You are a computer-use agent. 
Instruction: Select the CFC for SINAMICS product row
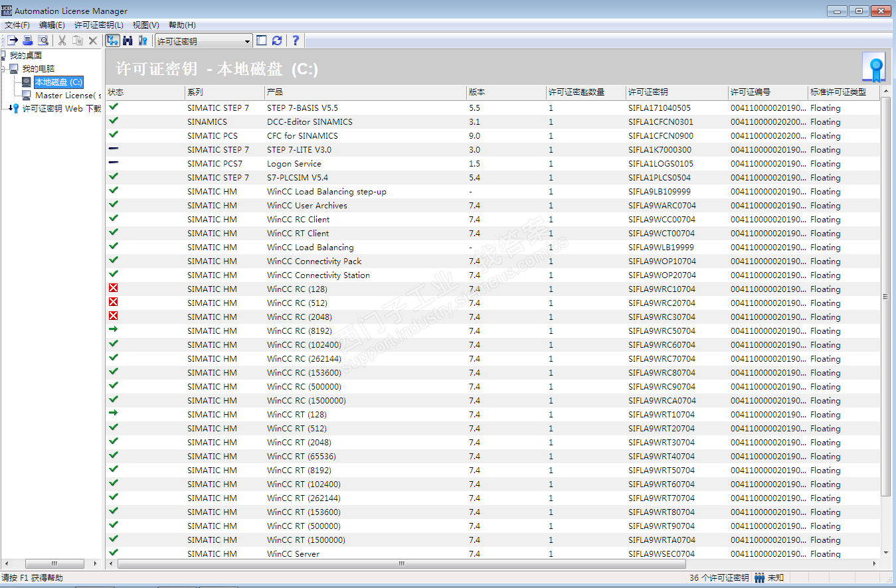coord(493,135)
